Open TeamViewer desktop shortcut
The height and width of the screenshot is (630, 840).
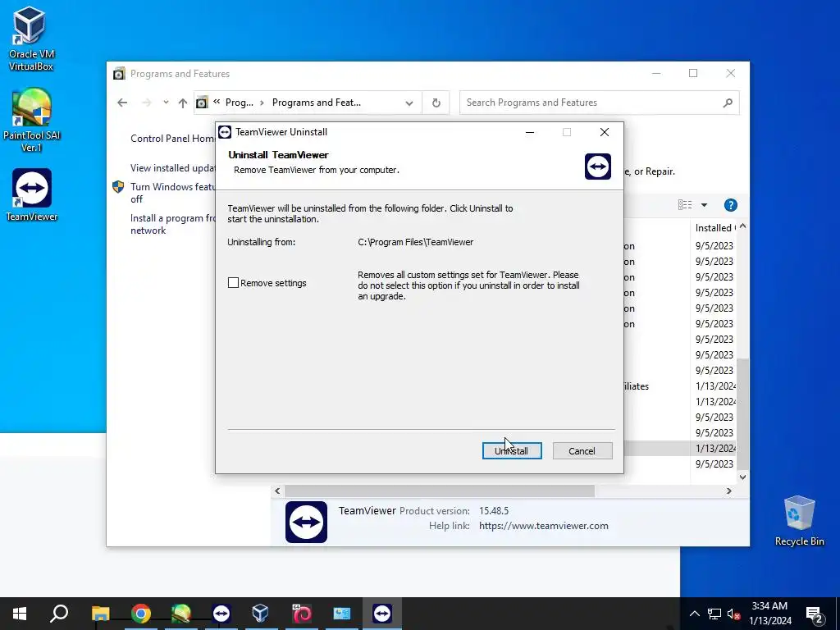pos(32,195)
